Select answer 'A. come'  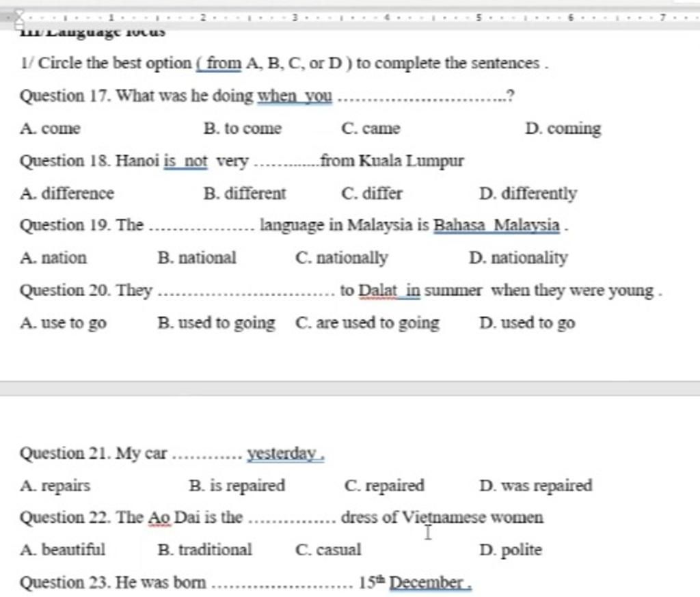click(50, 129)
